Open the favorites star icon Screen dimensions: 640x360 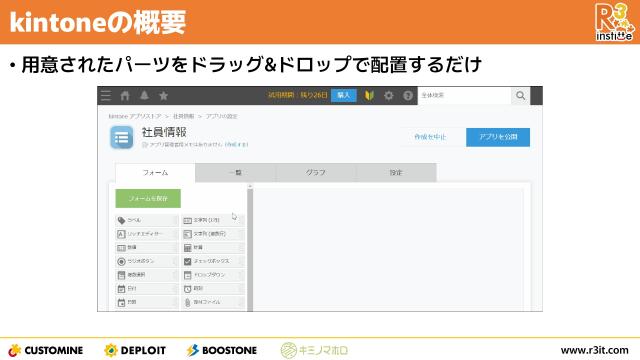[163, 96]
